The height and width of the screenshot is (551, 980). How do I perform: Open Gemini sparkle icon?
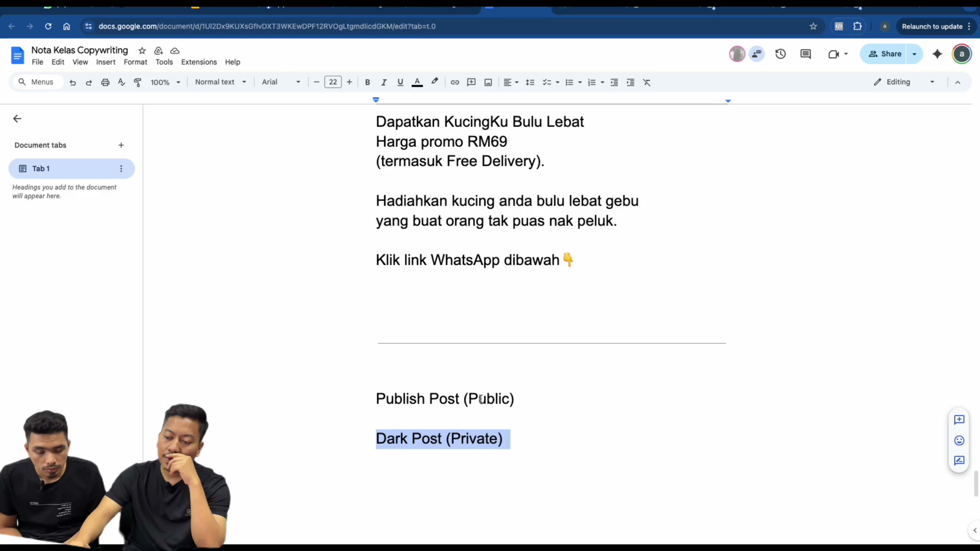(937, 54)
